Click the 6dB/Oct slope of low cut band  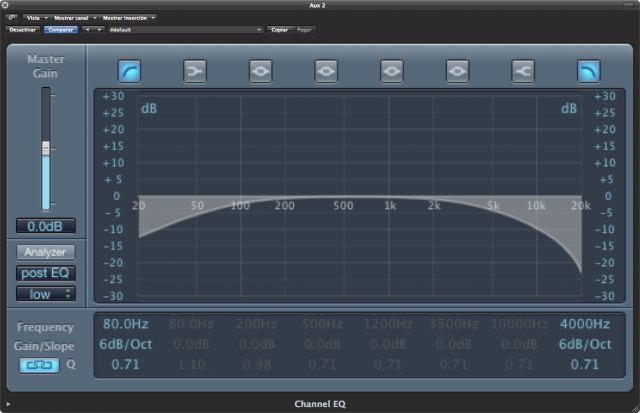tap(126, 344)
